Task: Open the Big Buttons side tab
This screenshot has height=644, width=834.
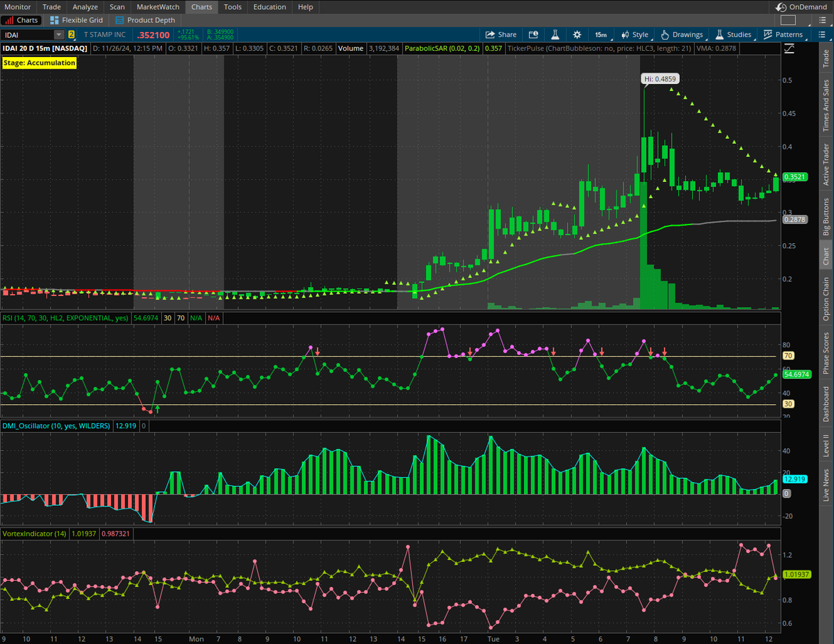Action: point(826,217)
